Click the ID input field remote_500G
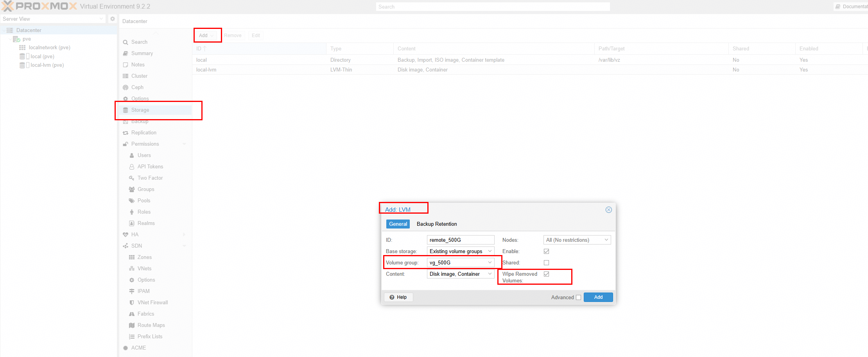Screen dimensions: 868x357 [x=461, y=240]
